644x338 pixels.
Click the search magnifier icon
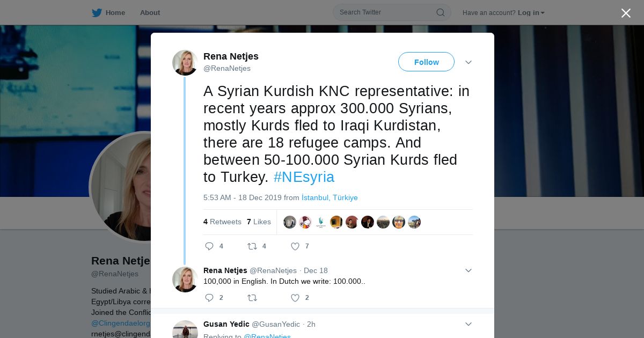click(x=440, y=12)
